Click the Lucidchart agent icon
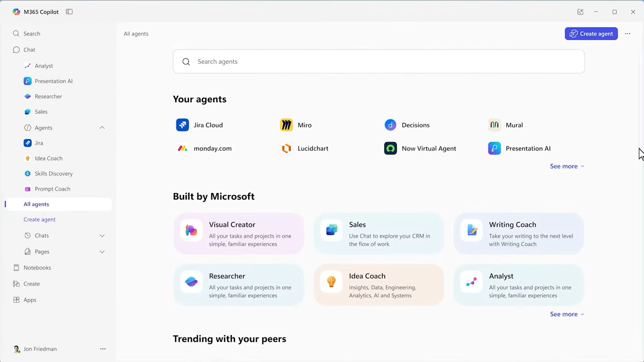The image size is (644, 362). [x=286, y=148]
